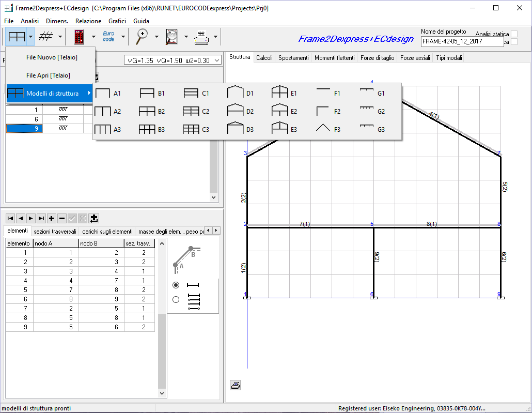Expand the report dropdown arrow
Image resolution: width=532 pixels, height=413 pixels.
(186, 36)
